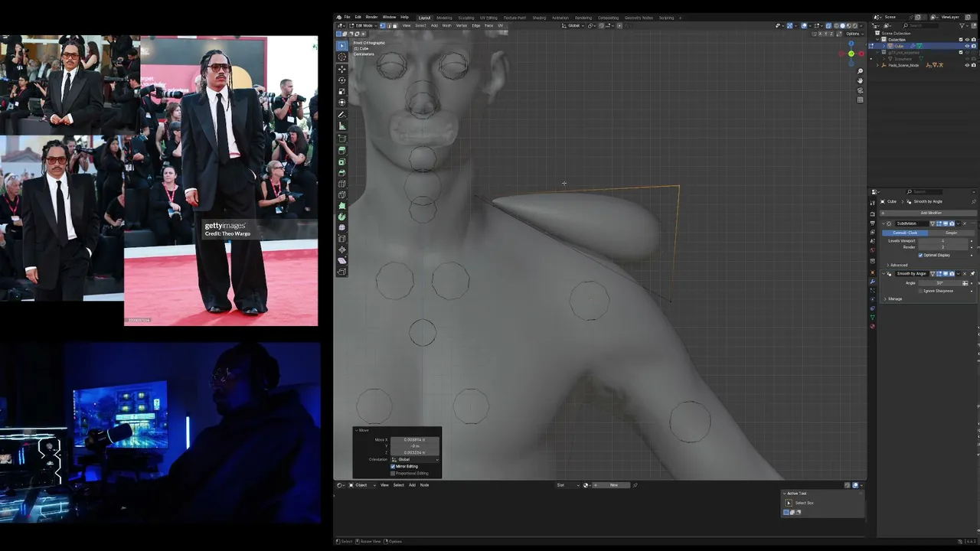Screen dimensions: 980x551
Task: Expand the Cube item in the outliner
Action: point(883,46)
